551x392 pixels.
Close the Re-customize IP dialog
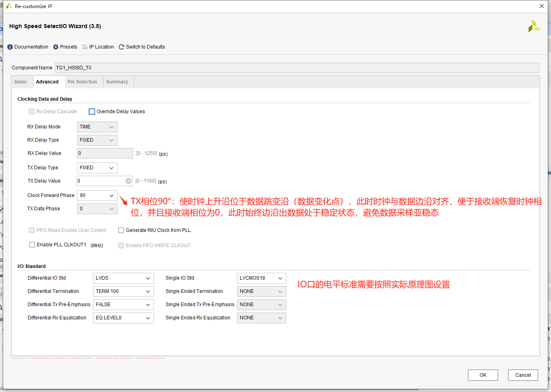[x=542, y=6]
